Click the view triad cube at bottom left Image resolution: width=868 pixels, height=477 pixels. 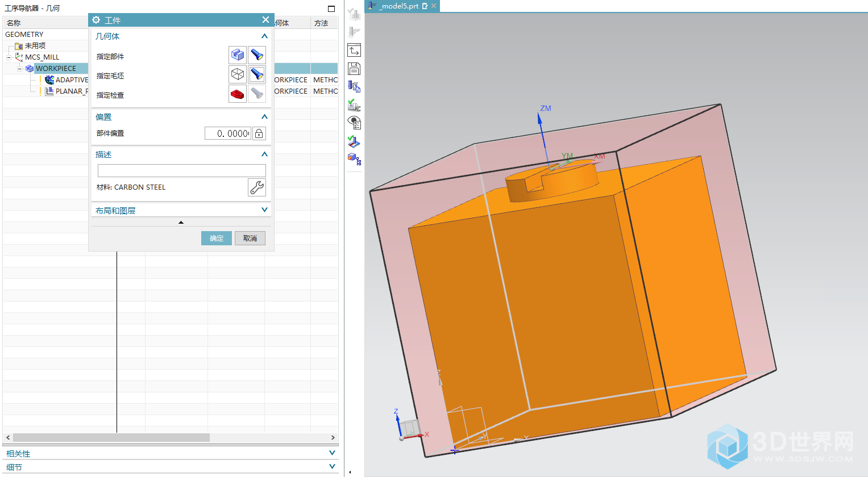click(x=409, y=429)
